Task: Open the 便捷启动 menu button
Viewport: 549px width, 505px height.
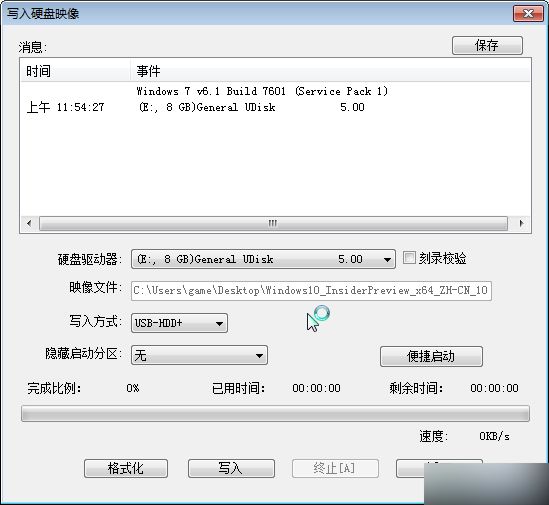Action: 431,357
